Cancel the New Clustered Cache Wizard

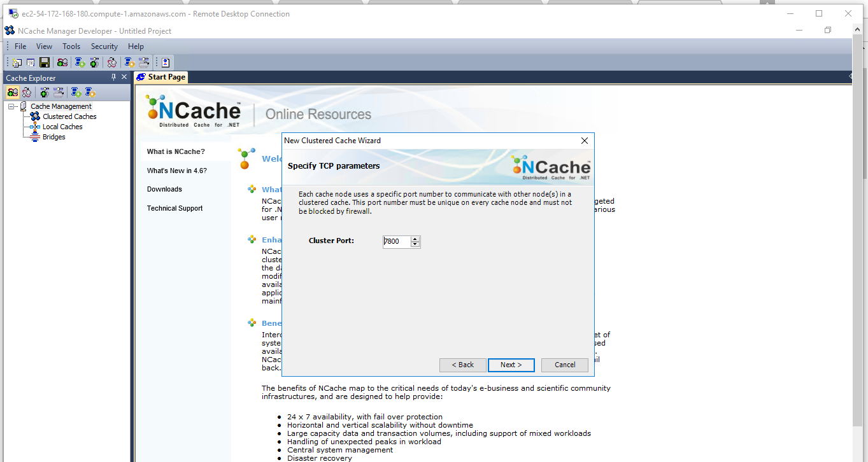(x=564, y=365)
